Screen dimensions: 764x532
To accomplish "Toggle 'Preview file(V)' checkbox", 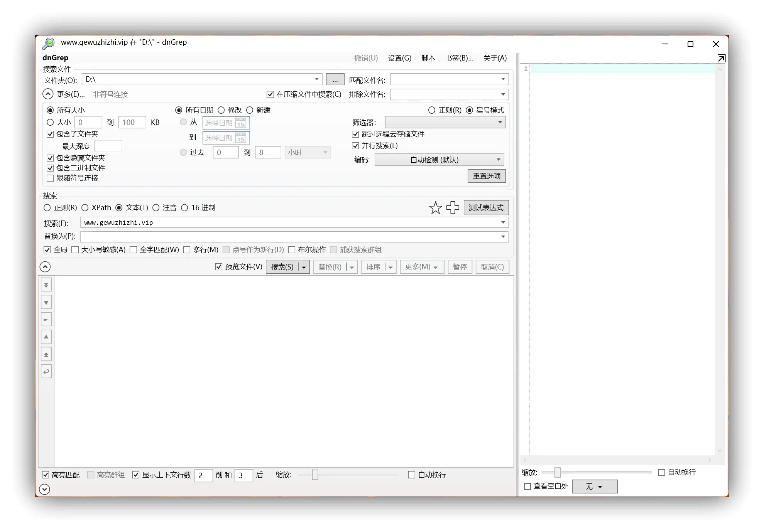I will click(x=219, y=267).
